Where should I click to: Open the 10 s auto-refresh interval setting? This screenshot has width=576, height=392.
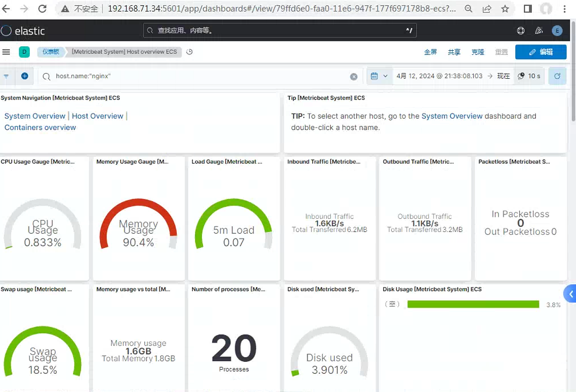pyautogui.click(x=529, y=76)
